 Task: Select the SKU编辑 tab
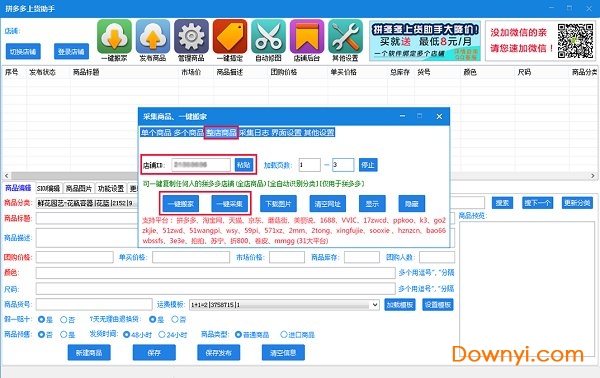48,188
